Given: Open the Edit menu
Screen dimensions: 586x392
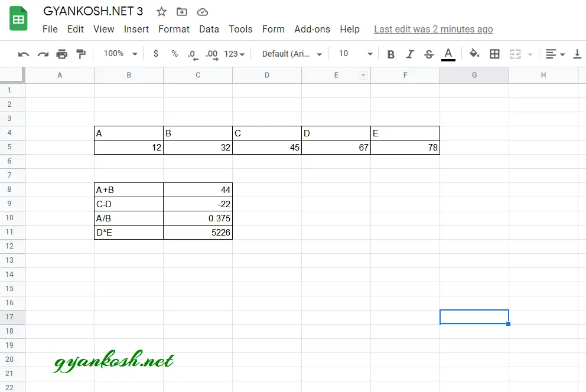Looking at the screenshot, I should point(76,29).
